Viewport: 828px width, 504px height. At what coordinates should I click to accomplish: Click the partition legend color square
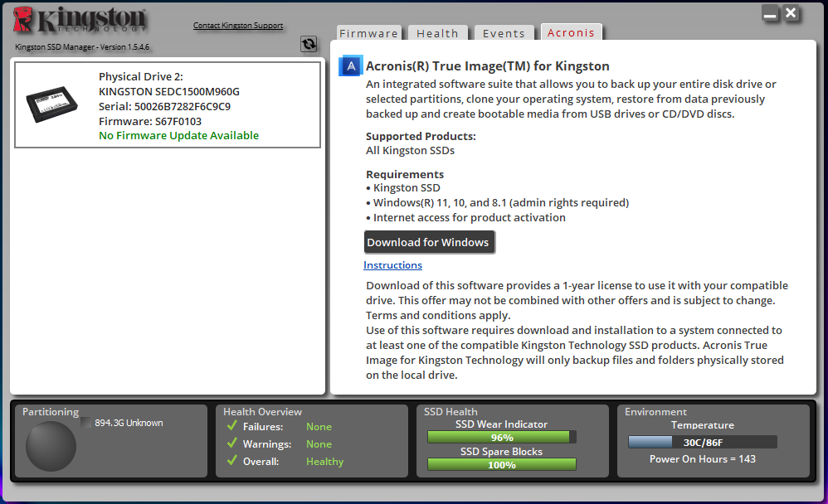click(87, 423)
